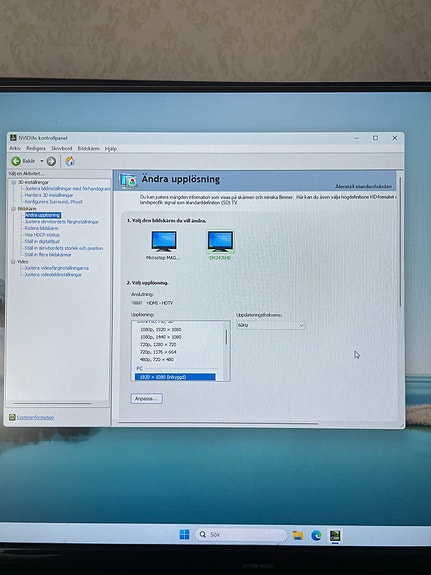Click the NVIDIA icon in the taskbar
Viewport: 431px width, 575px height.
(x=335, y=535)
